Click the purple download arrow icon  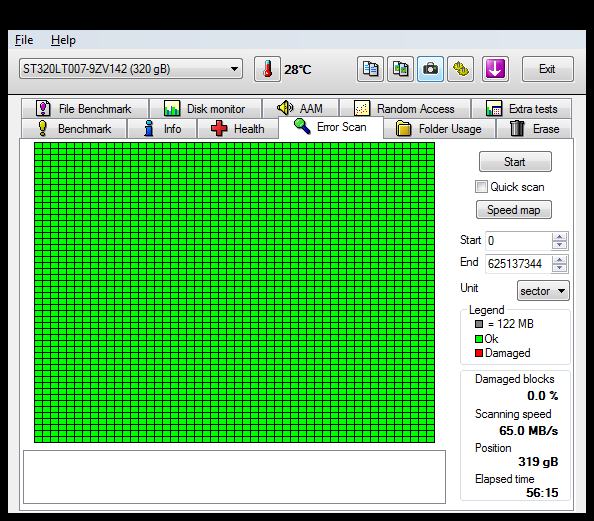point(495,69)
